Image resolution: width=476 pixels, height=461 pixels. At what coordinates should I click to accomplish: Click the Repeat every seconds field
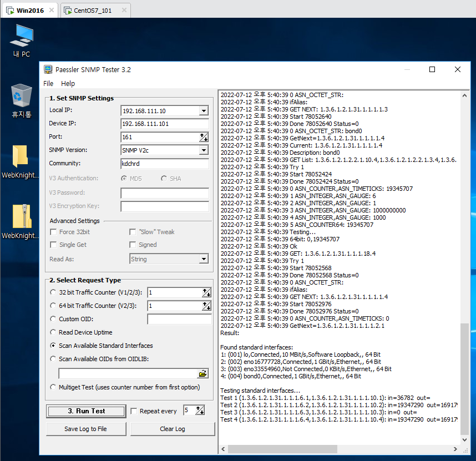[x=189, y=411]
